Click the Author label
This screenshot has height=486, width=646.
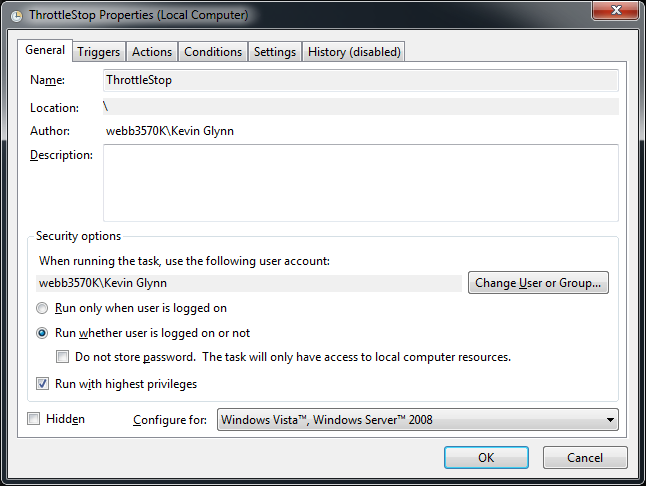click(x=50, y=131)
